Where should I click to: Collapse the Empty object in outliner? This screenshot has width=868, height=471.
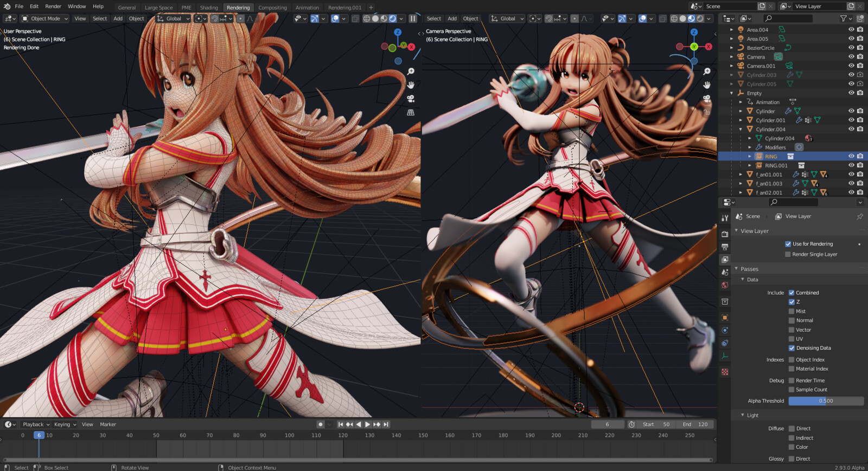731,93
